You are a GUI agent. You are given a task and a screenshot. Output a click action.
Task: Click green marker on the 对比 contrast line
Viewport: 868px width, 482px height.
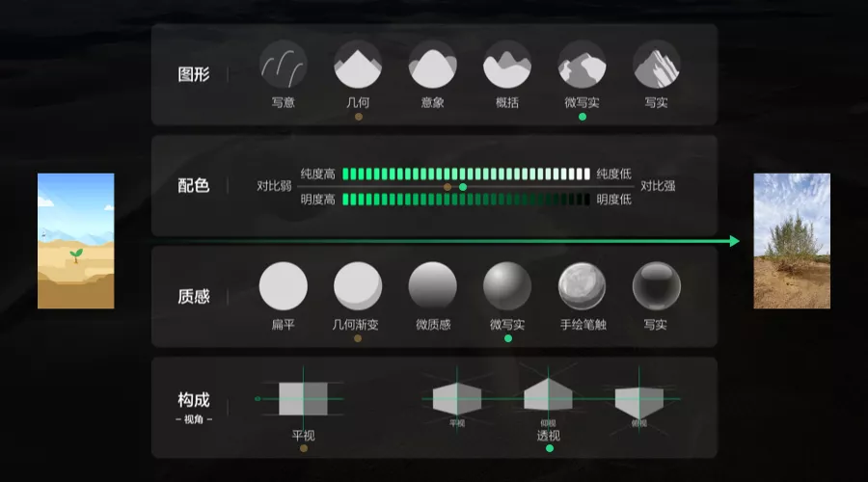463,187
